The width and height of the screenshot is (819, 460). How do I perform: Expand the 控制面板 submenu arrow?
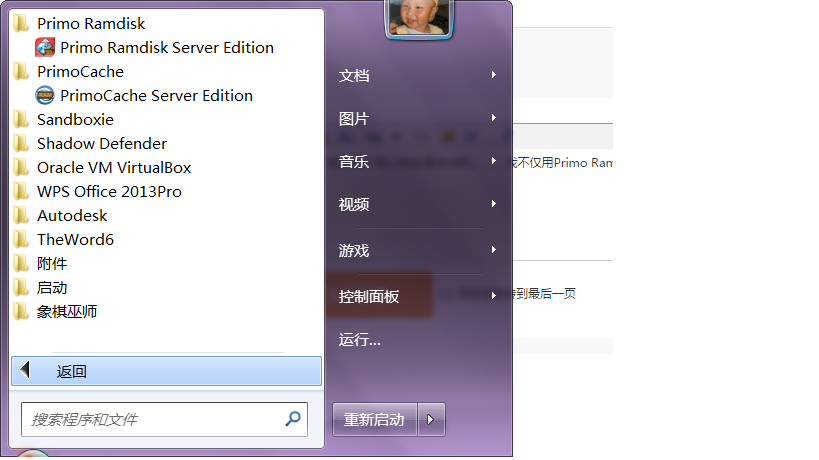pyautogui.click(x=494, y=296)
